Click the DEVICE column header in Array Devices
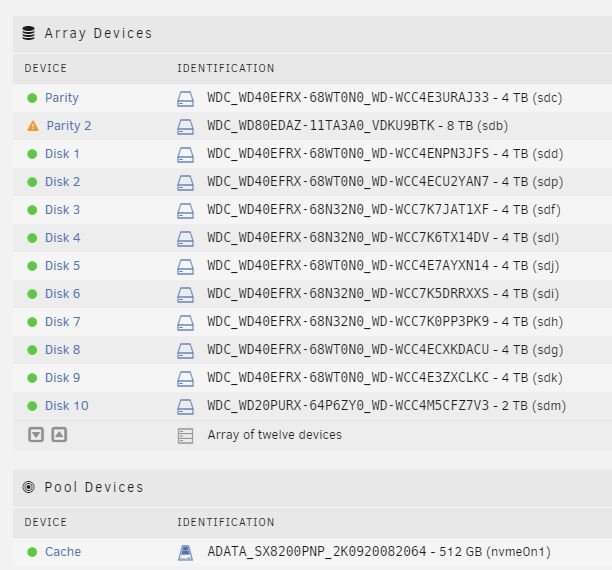This screenshot has height=570, width=612. pyautogui.click(x=46, y=68)
